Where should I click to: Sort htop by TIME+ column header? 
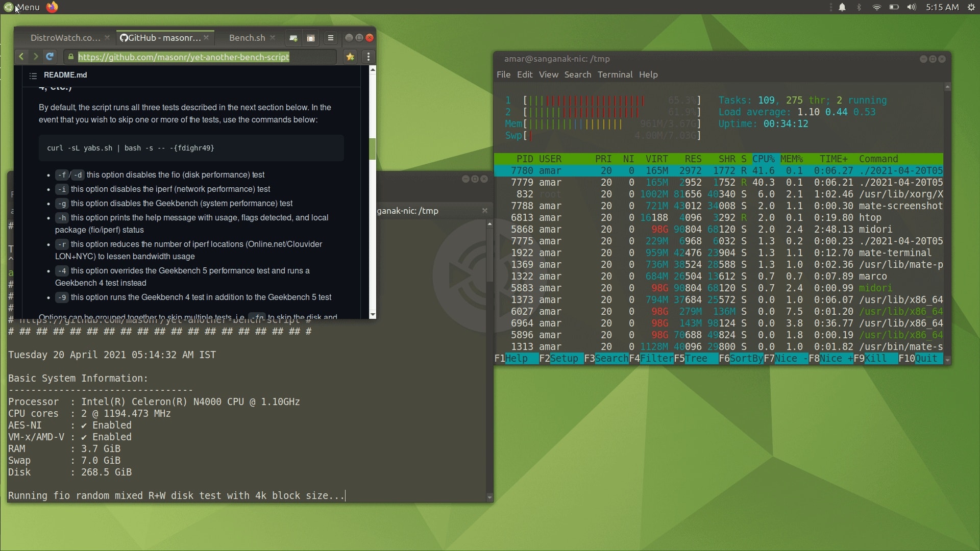(834, 159)
